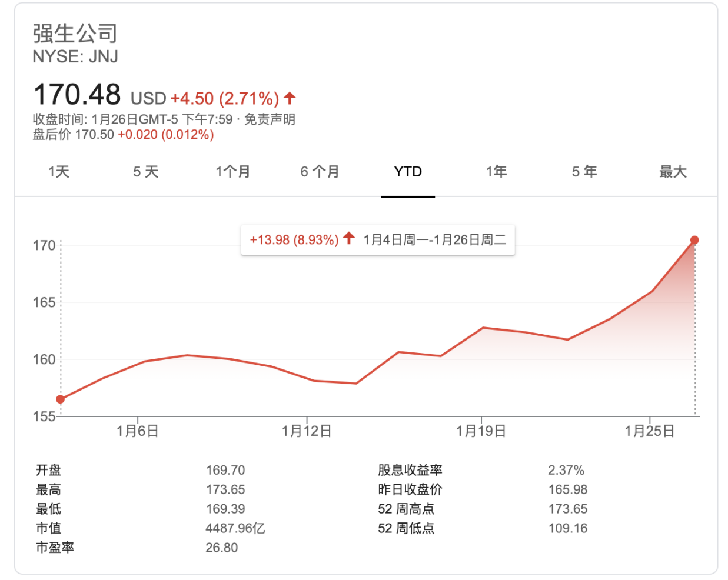This screenshot has height=580, width=728.
Task: Open the 1年 chart range
Action: pyautogui.click(x=496, y=172)
